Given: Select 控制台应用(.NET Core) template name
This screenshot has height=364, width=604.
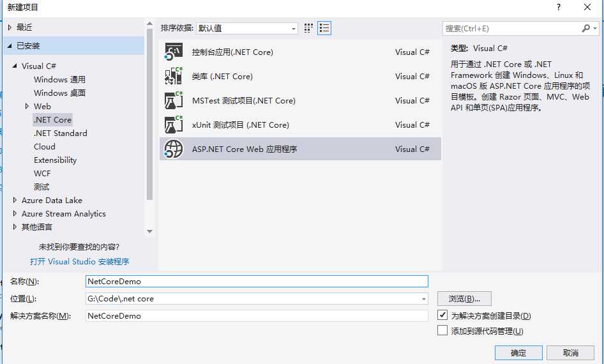Looking at the screenshot, I should 232,52.
